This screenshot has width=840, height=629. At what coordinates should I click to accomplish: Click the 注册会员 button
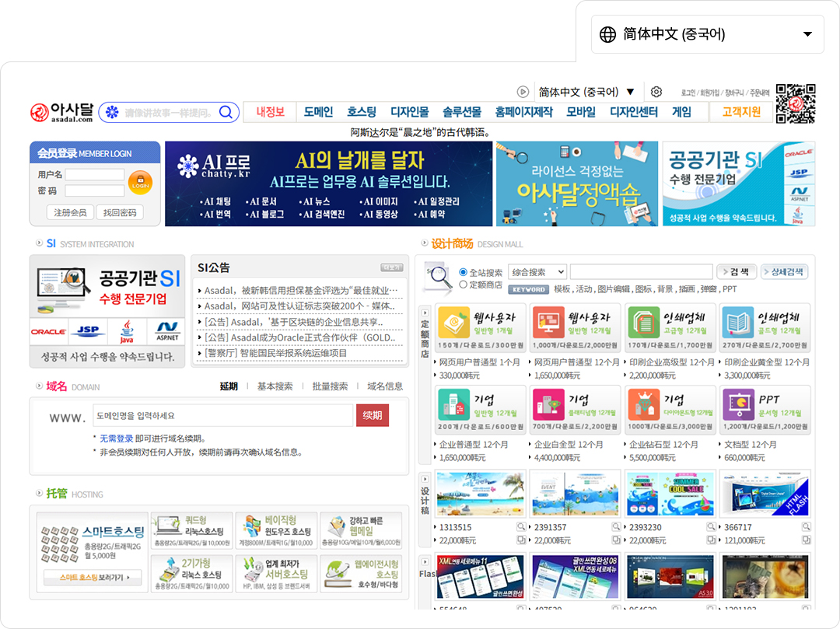[70, 212]
